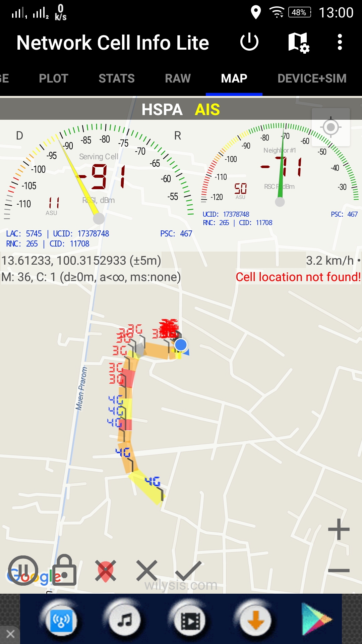The width and height of the screenshot is (362, 644).
Task: Switch to the RAW tab
Action: 178,78
